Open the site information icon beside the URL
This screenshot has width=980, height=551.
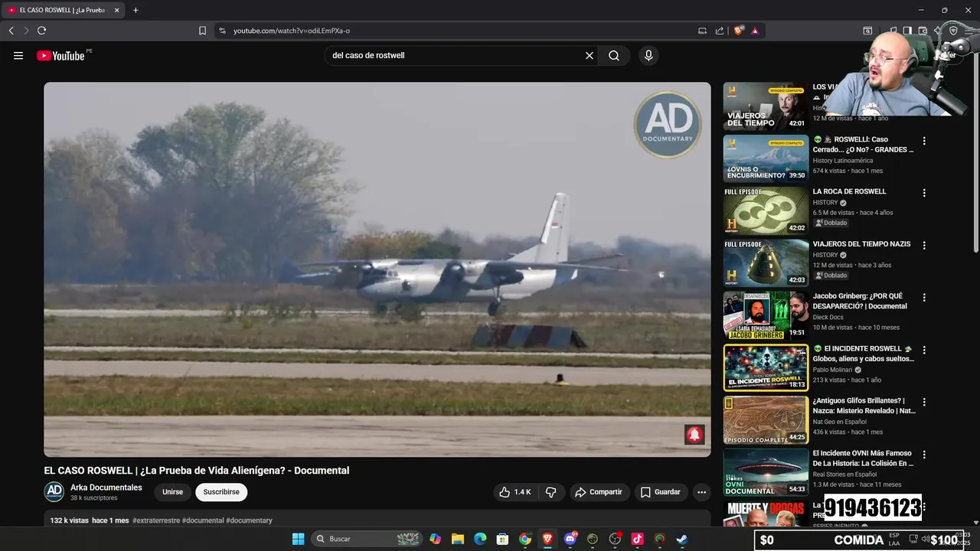pyautogui.click(x=222, y=31)
